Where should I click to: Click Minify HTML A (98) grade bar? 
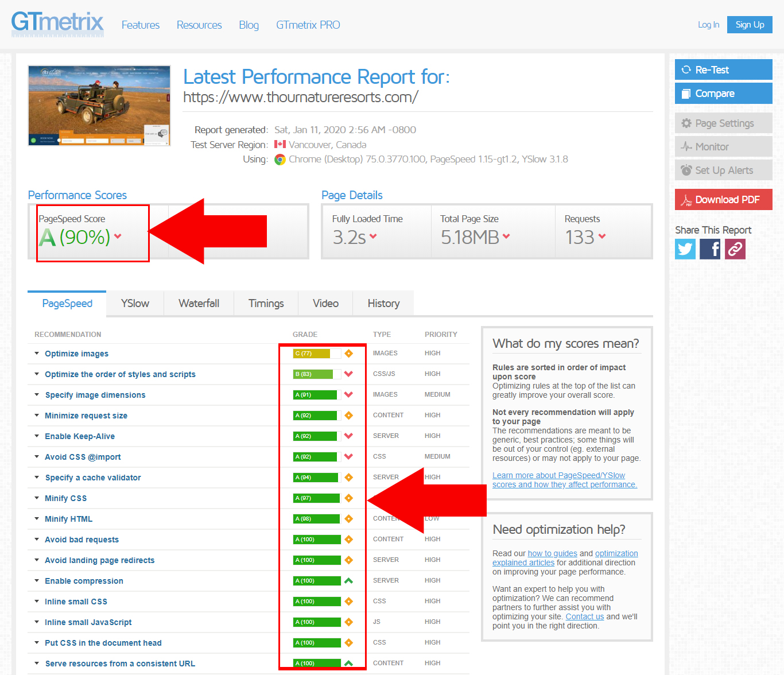pyautogui.click(x=317, y=519)
